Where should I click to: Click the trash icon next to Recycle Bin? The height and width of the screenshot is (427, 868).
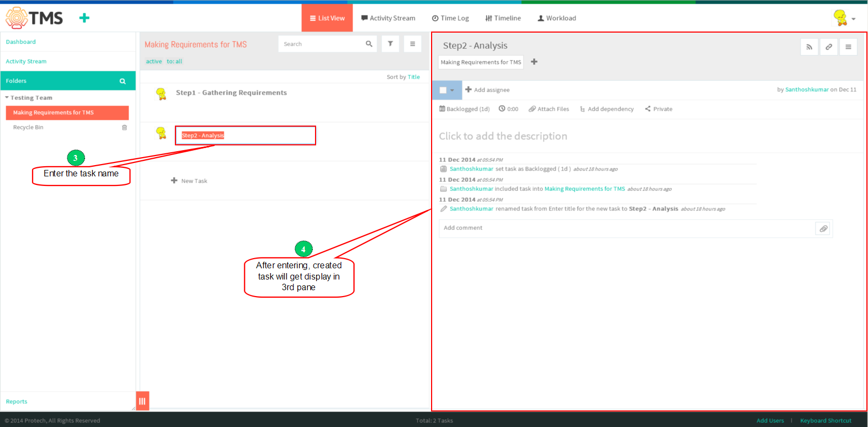point(125,127)
